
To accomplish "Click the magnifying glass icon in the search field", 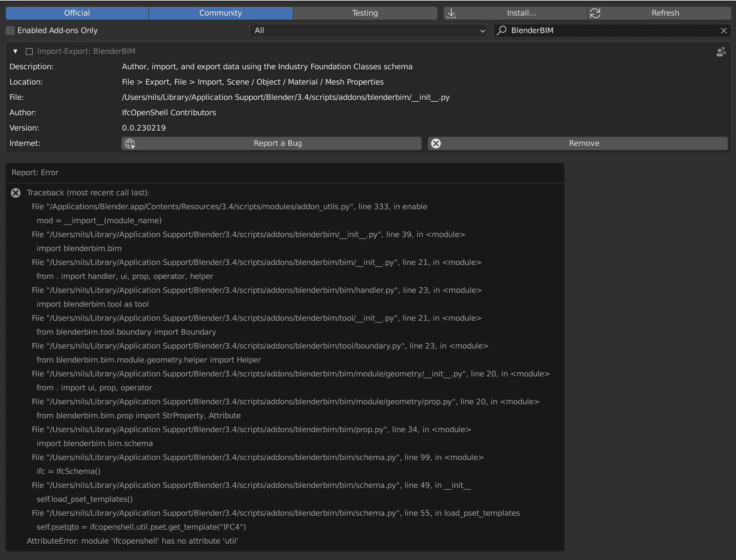I will pyautogui.click(x=502, y=30).
